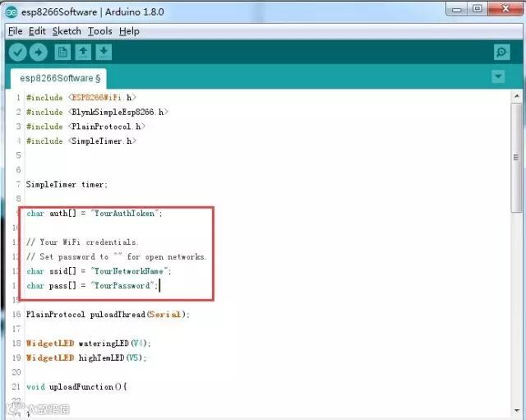Viewport: 526px width, 420px height.
Task: Click the line 'PlainProtocol puloadThread(Serial);'
Action: 108,314
